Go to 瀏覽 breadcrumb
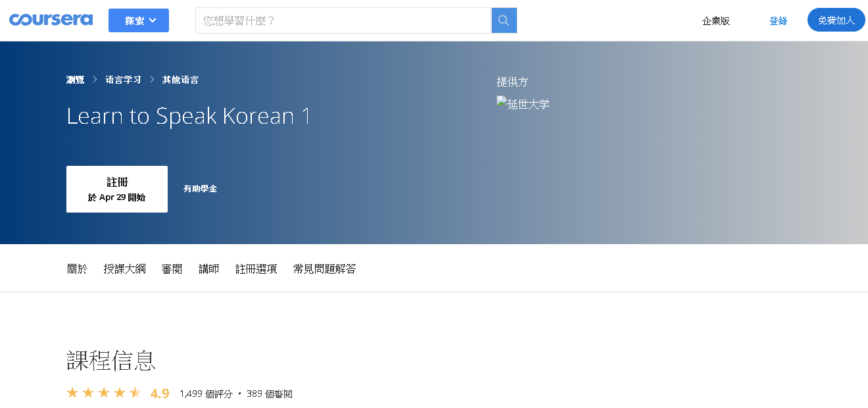 coord(76,80)
